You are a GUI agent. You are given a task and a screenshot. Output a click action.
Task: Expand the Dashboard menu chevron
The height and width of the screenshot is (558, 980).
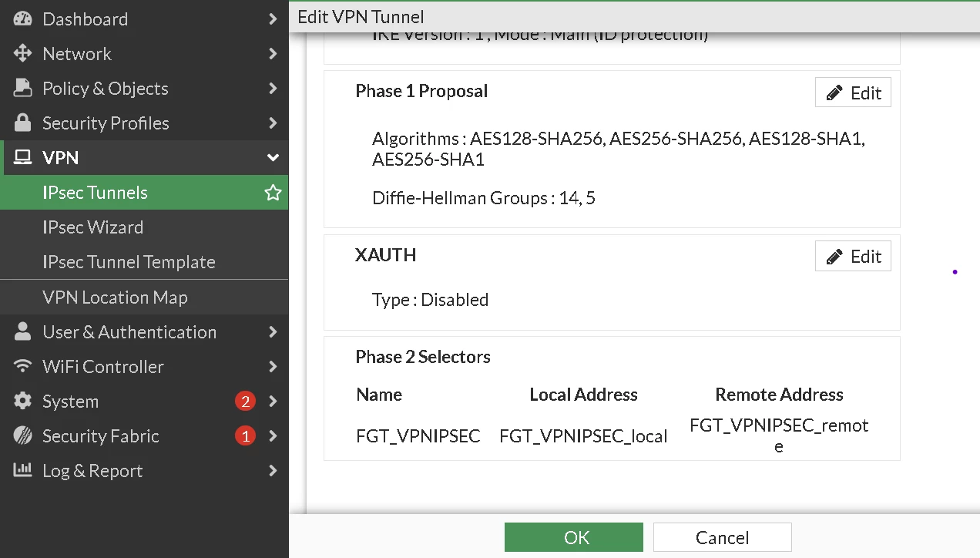click(x=273, y=19)
